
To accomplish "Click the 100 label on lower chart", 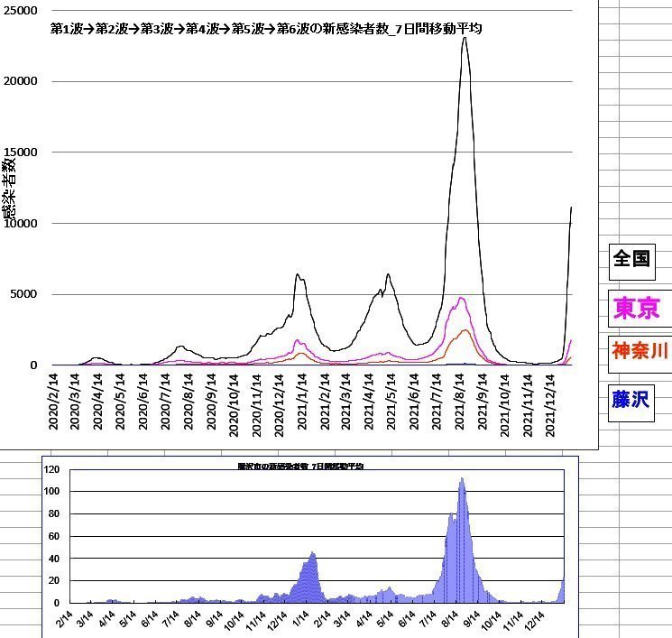I will pyautogui.click(x=51, y=492).
